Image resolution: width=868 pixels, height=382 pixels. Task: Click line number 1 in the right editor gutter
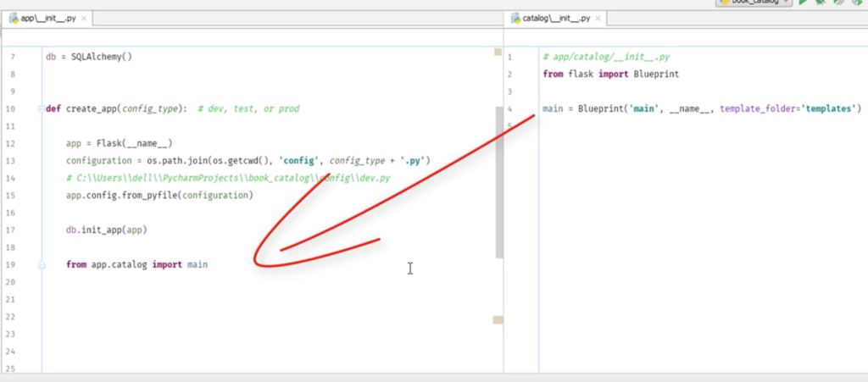click(x=509, y=57)
